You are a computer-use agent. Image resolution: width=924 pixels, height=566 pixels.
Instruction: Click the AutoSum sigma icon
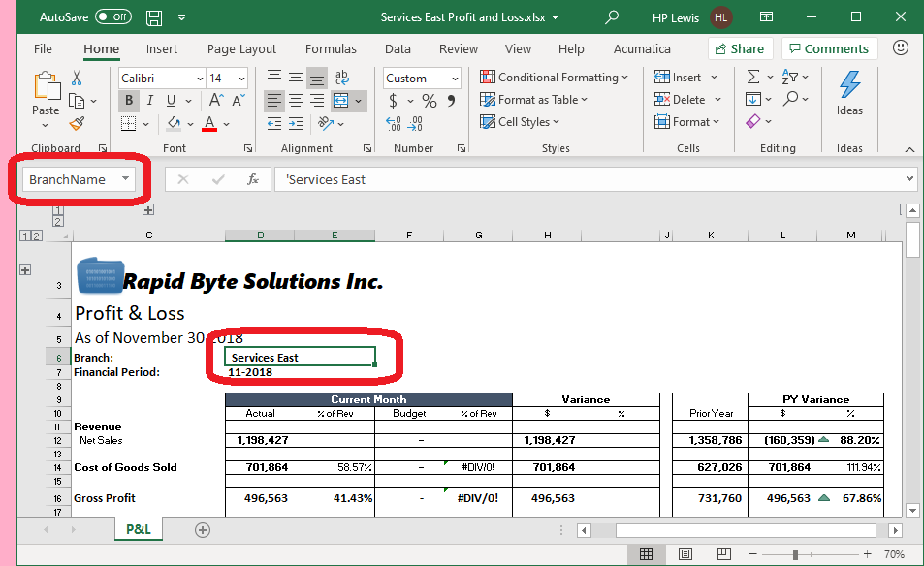753,77
